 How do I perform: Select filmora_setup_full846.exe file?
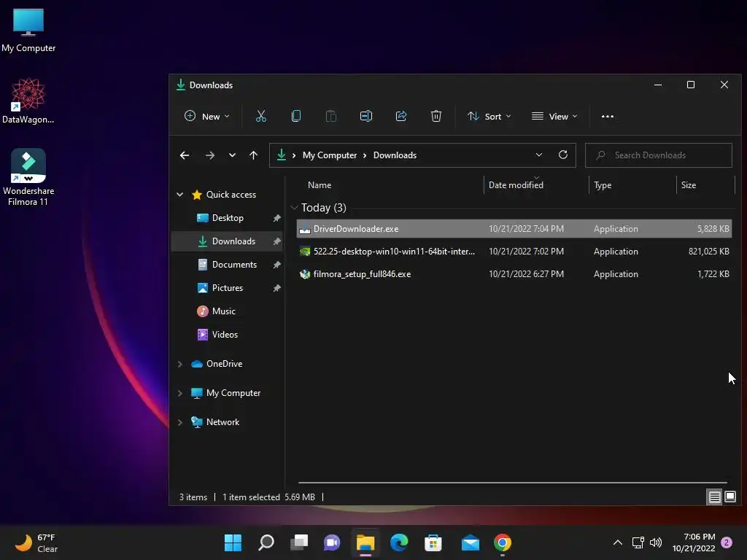pyautogui.click(x=514, y=274)
